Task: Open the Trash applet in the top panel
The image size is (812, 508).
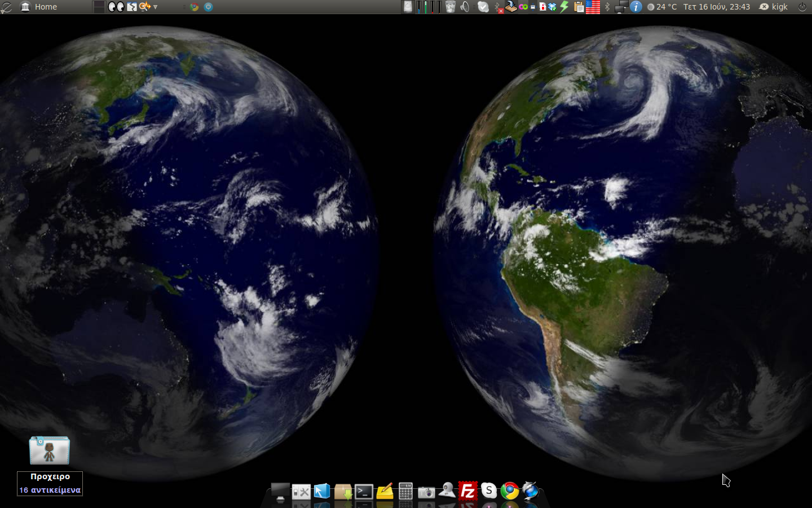Action: point(450,7)
